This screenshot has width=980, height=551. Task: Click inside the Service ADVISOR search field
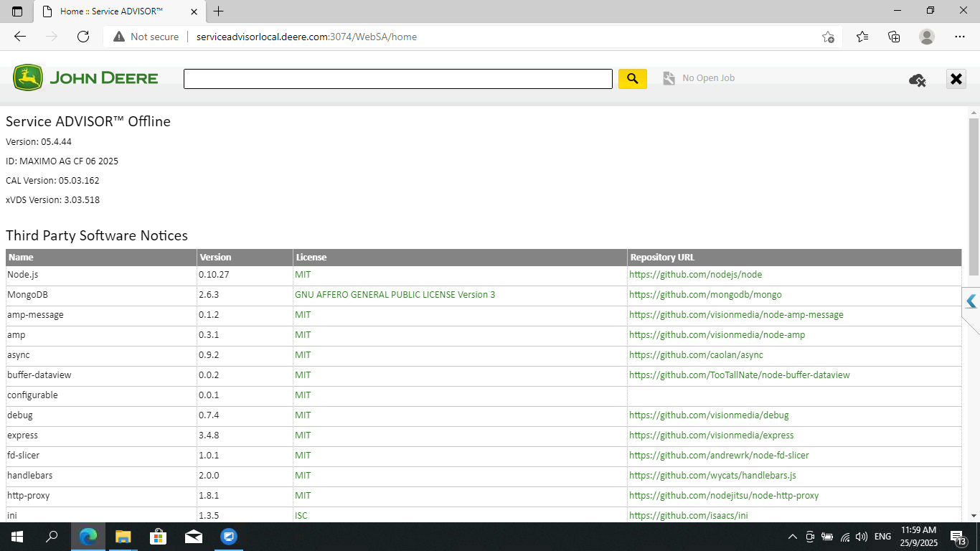pyautogui.click(x=398, y=79)
